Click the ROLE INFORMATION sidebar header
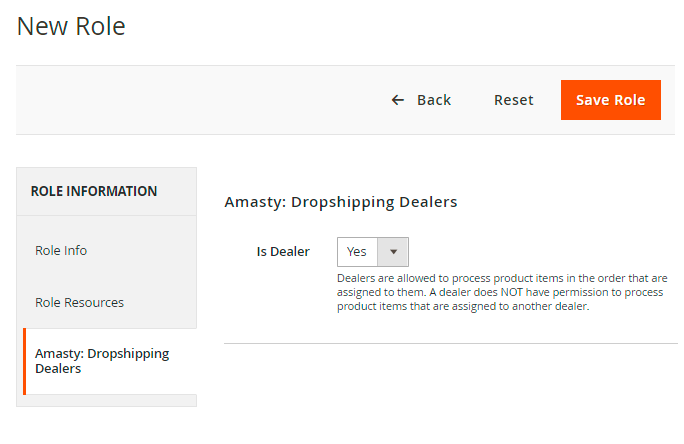The image size is (684, 444). [x=94, y=191]
